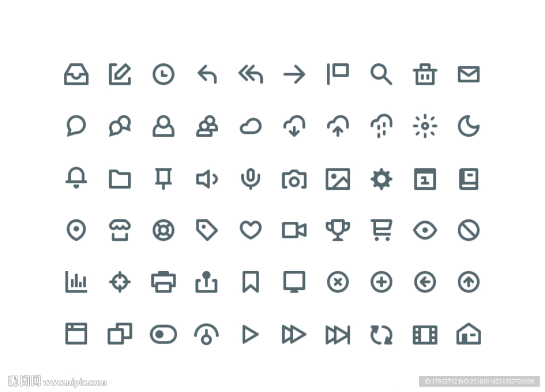This screenshot has width=545, height=392.
Task: Click the circled plus icon
Action: click(x=381, y=282)
